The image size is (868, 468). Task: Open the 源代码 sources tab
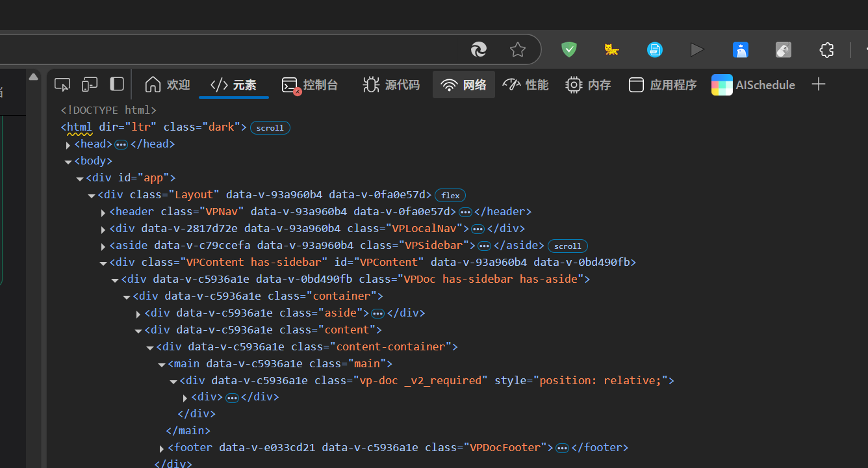coord(391,85)
